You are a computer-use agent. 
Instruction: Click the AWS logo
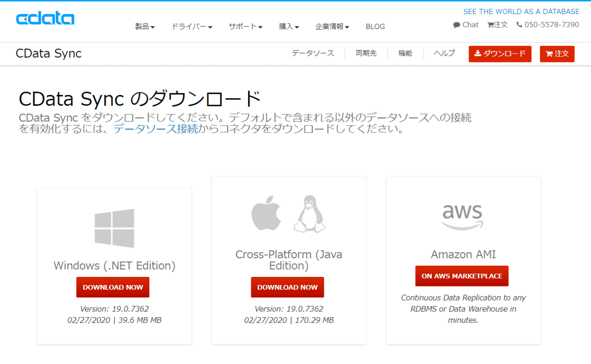point(462,215)
